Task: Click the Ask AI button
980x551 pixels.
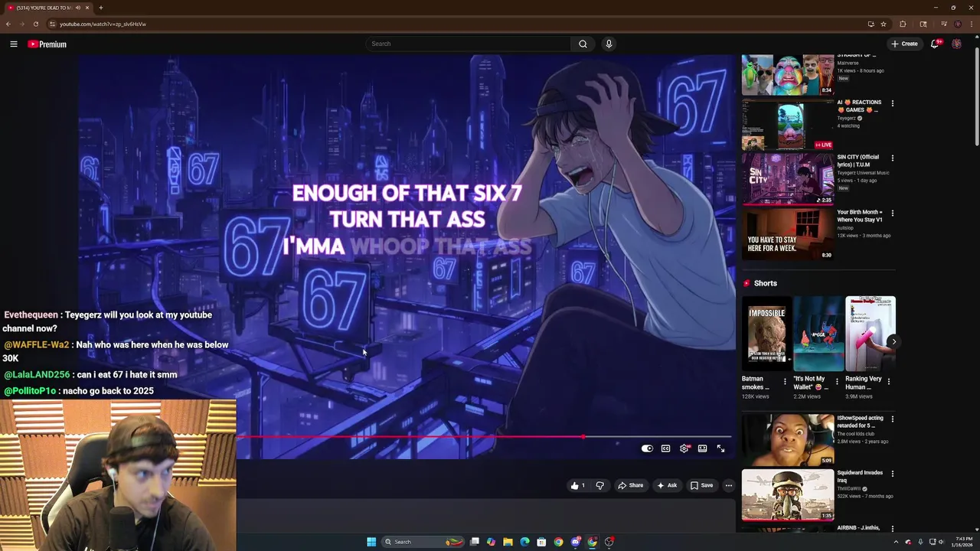Action: tap(667, 485)
